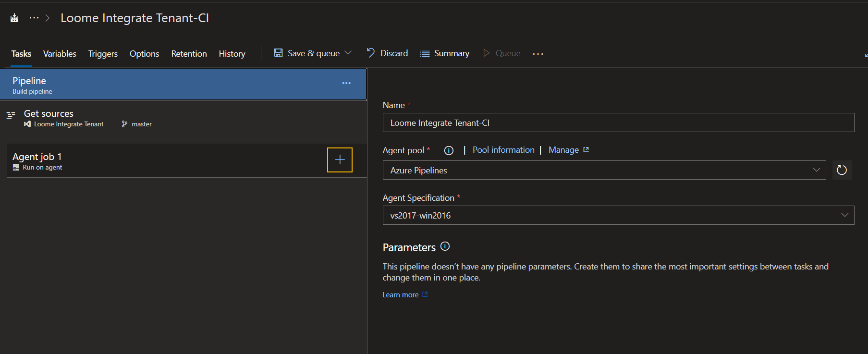Open the Variables tab
The image size is (868, 354).
click(x=60, y=53)
